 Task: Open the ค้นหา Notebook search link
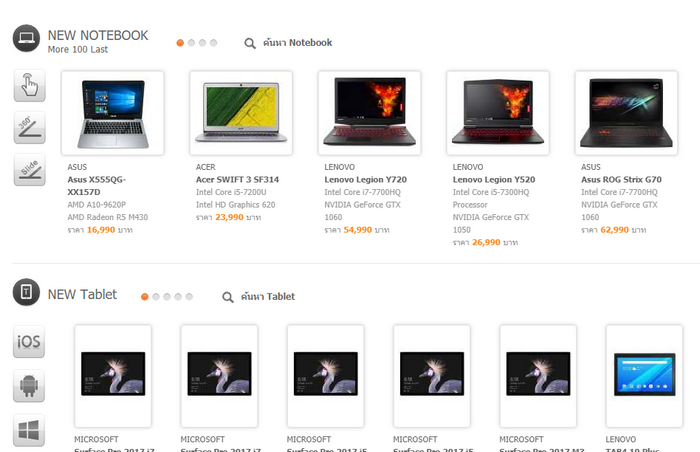click(x=297, y=42)
